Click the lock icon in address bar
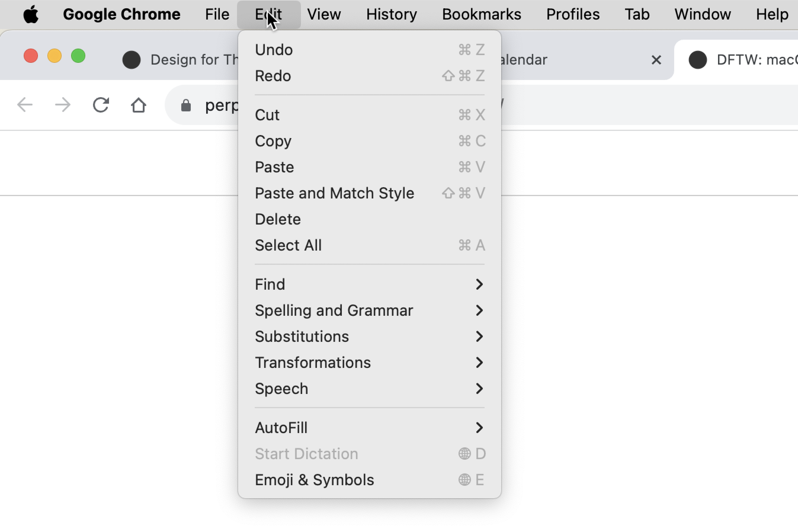The width and height of the screenshot is (798, 532). click(x=186, y=105)
